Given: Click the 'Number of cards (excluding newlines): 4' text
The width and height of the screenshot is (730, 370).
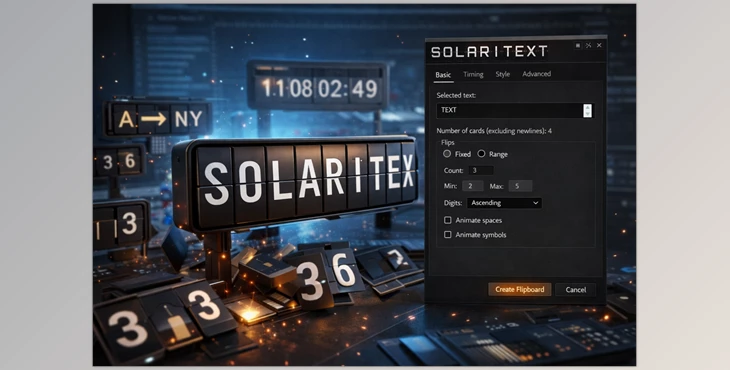Looking at the screenshot, I should pyautogui.click(x=494, y=131).
